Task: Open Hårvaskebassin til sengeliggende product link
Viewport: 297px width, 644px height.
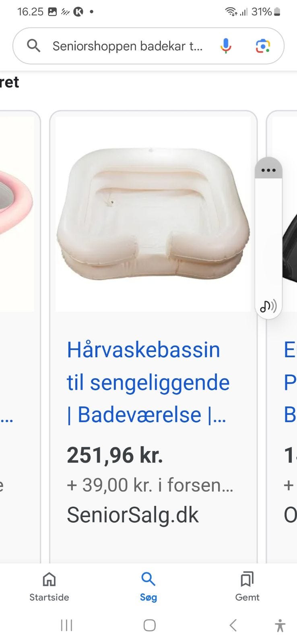Action: click(x=148, y=382)
